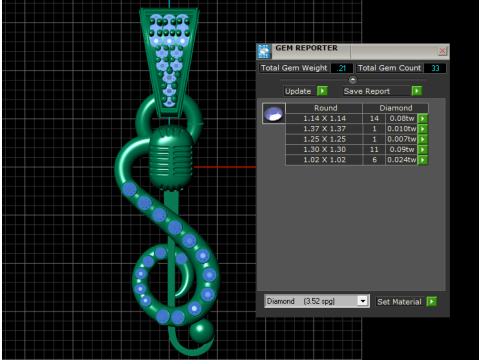Click the green arrow next to Save Report
The height and width of the screenshot is (360, 480).
417,91
